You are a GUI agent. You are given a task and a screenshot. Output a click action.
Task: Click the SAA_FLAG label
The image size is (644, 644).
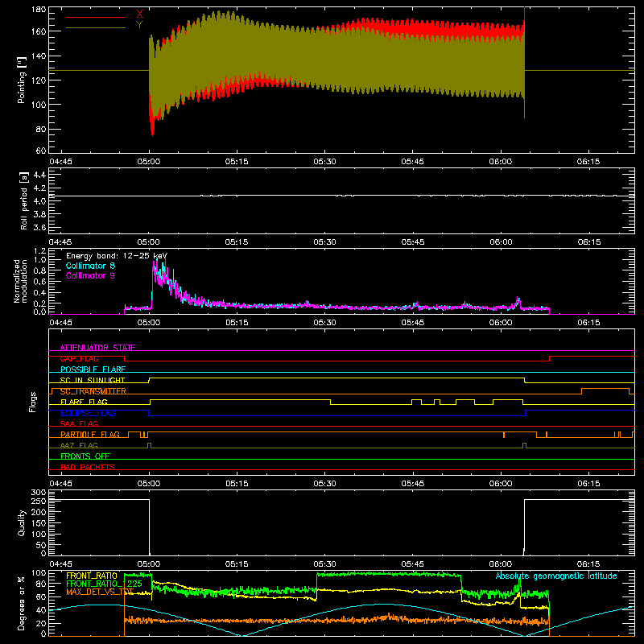click(79, 423)
